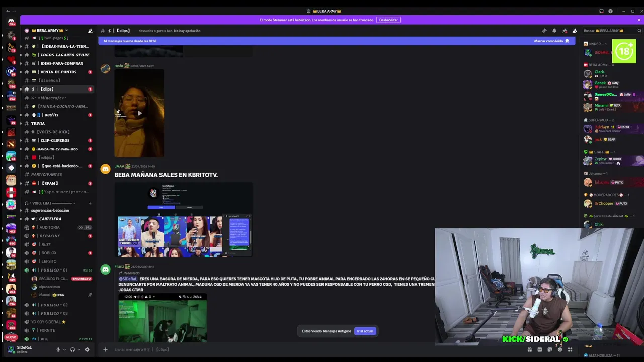
Task: Click elpanacrimen in voice channel
Action: [x=50, y=287]
